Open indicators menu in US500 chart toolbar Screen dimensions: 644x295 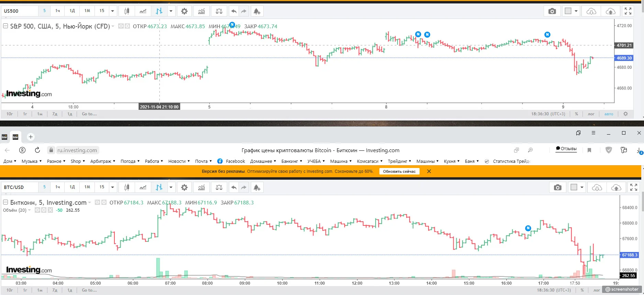click(x=201, y=11)
